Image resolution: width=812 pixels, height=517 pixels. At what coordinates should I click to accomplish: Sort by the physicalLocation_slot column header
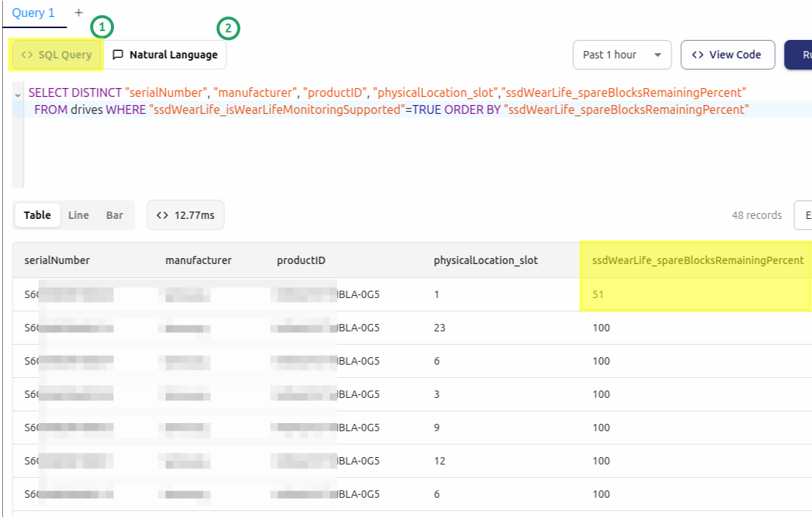[x=486, y=260]
